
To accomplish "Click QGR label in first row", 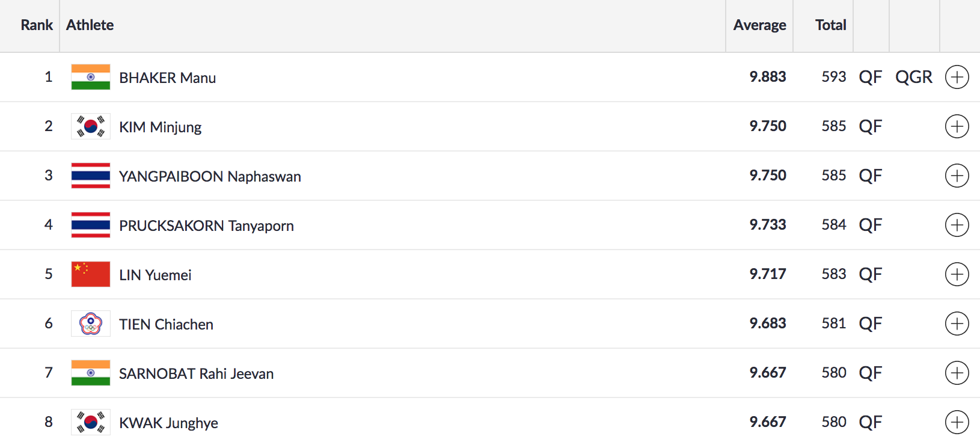I will click(913, 78).
